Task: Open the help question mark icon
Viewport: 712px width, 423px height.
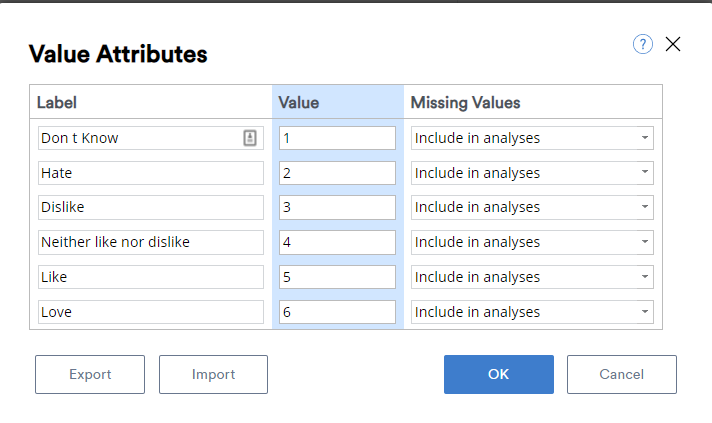Action: pos(643,44)
